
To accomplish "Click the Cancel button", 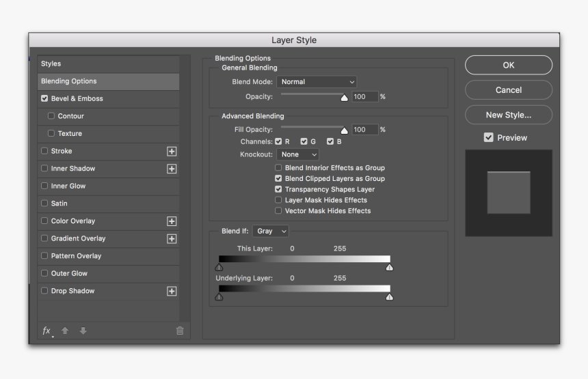I will (x=509, y=90).
